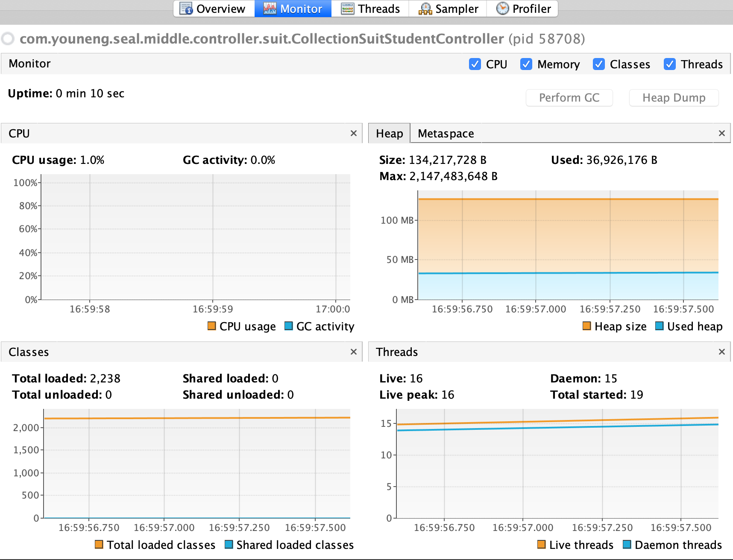Select the Monitor tab graph icon
The width and height of the screenshot is (733, 560).
click(x=270, y=9)
